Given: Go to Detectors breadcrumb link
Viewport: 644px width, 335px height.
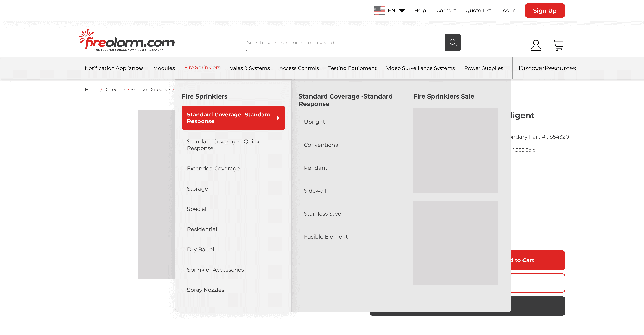Looking at the screenshot, I should pos(115,89).
